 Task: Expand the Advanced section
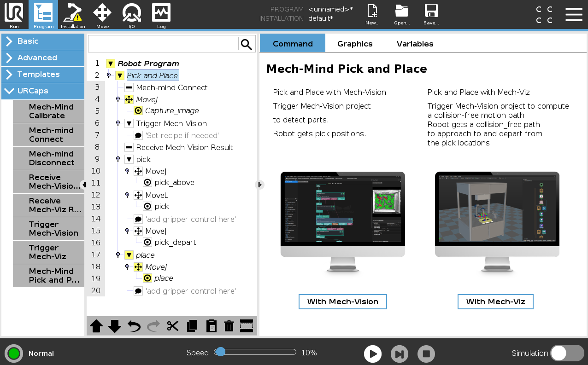pyautogui.click(x=43, y=58)
